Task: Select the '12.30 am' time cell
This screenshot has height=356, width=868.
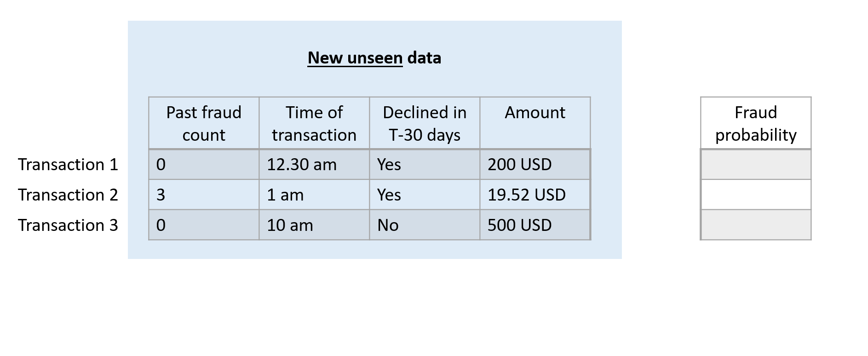Action: [314, 165]
